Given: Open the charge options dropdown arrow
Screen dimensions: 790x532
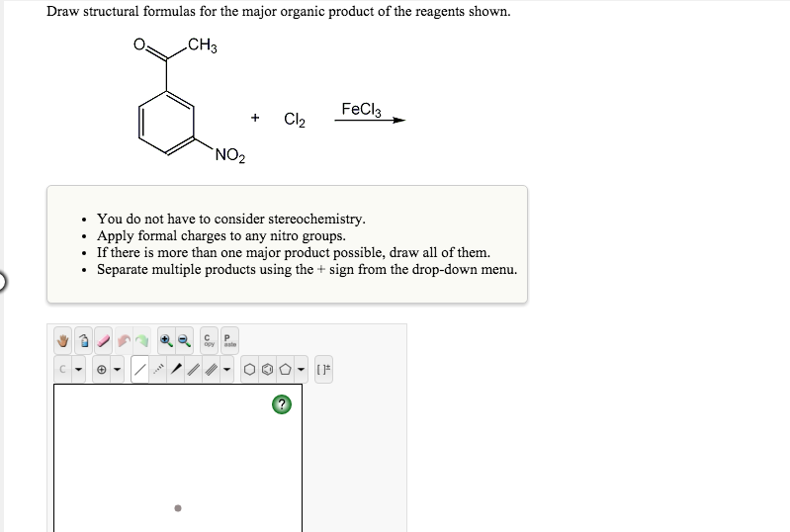Looking at the screenshot, I should click(x=117, y=369).
